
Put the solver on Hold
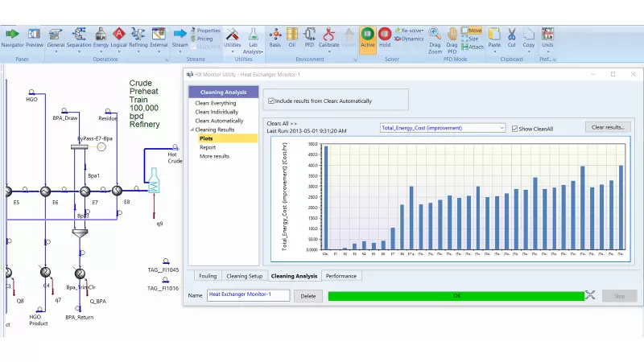pos(386,37)
